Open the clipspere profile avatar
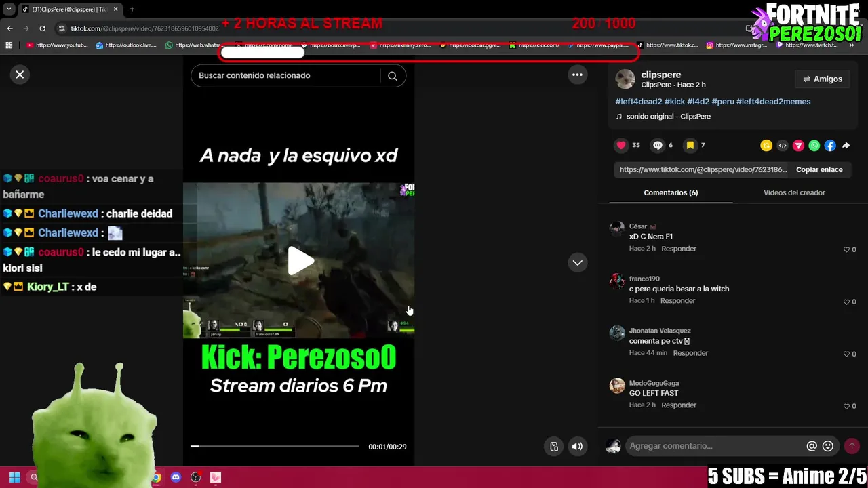Image resolution: width=868 pixels, height=488 pixels. [x=625, y=79]
